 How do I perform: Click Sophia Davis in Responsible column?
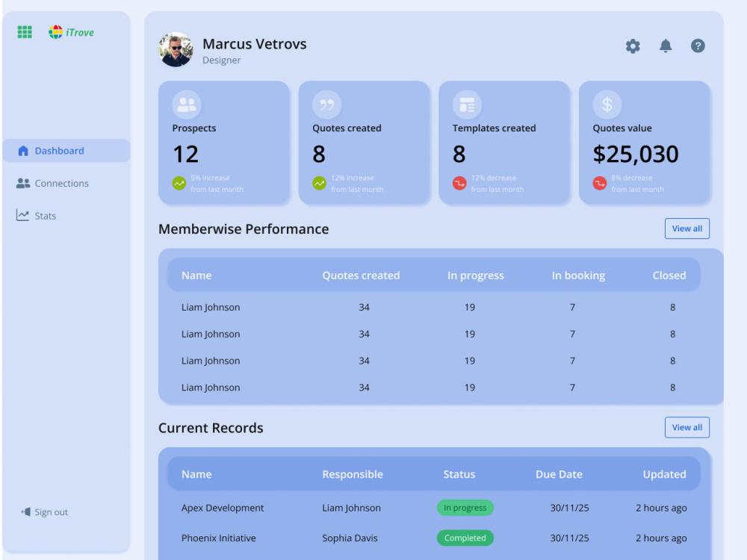pyautogui.click(x=350, y=538)
